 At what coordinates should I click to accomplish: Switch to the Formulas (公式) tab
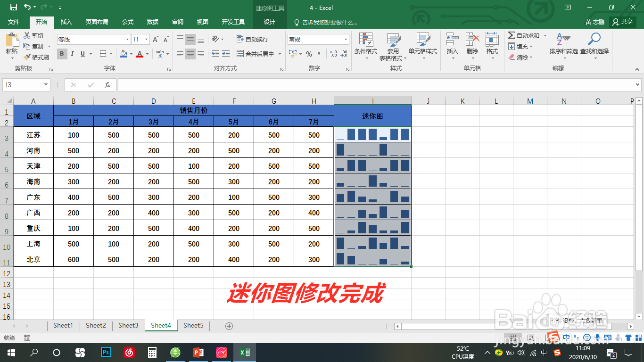pos(127,22)
